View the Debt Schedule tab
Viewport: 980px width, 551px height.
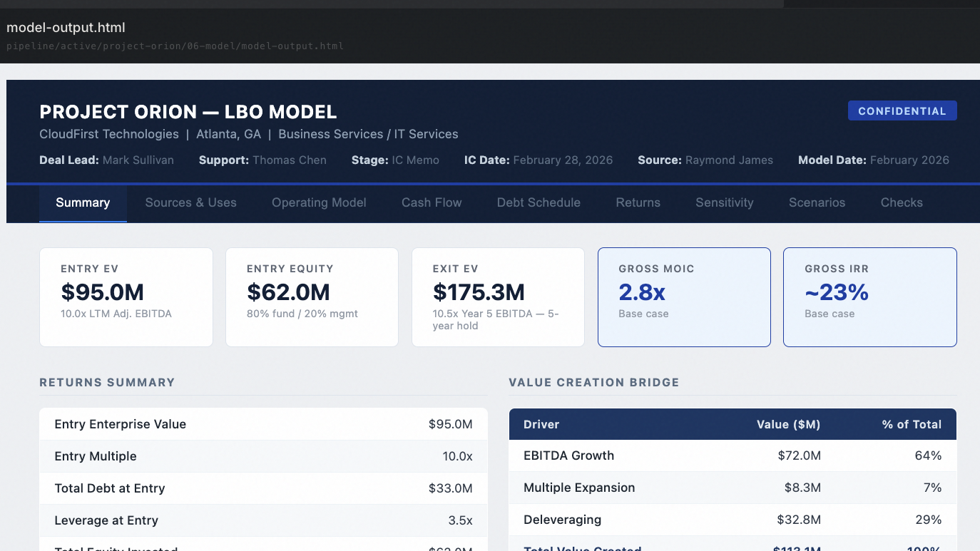(x=539, y=202)
